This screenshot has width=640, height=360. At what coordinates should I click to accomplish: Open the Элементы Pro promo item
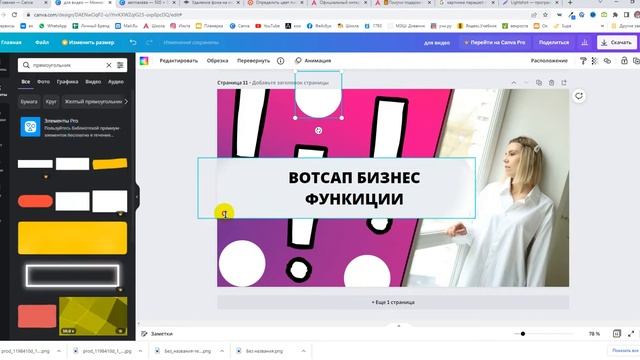[73, 127]
